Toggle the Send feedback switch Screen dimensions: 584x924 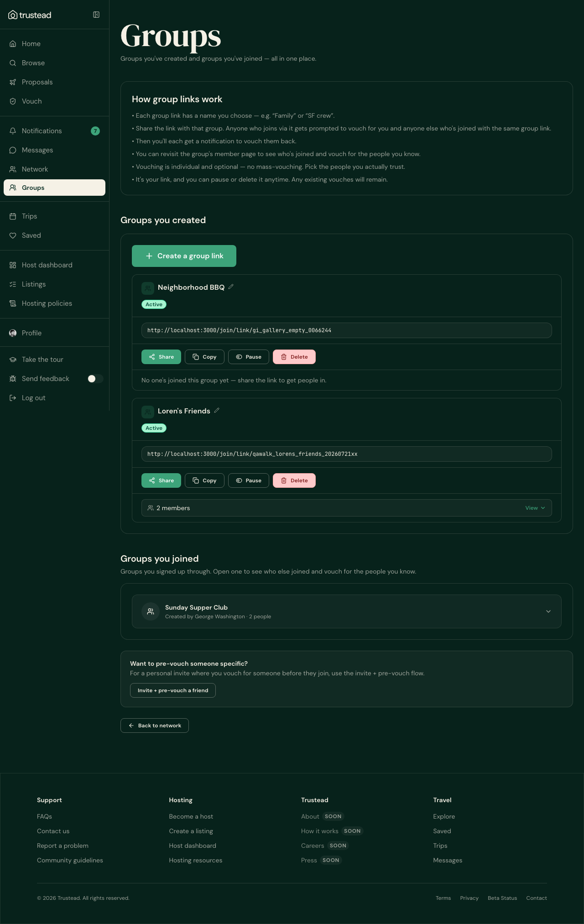click(x=95, y=379)
